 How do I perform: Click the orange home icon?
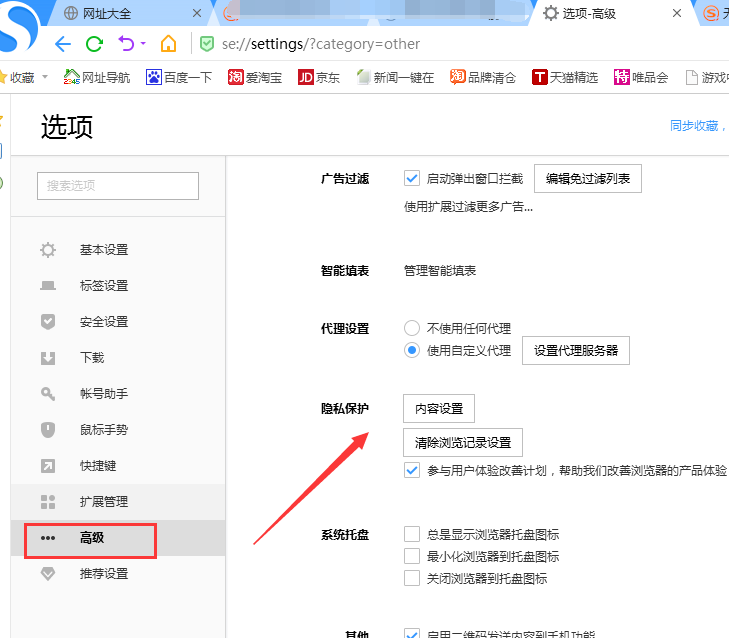pyautogui.click(x=168, y=44)
